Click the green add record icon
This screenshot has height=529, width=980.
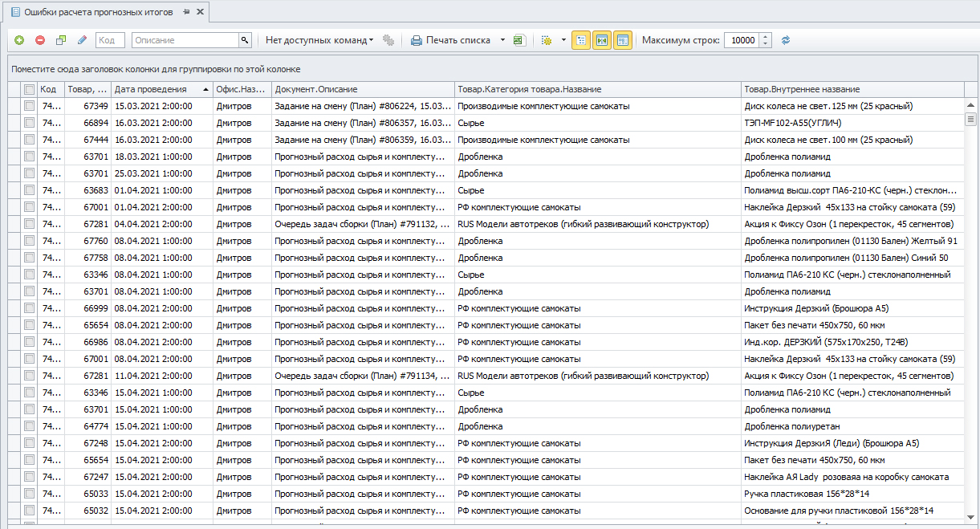coord(19,40)
